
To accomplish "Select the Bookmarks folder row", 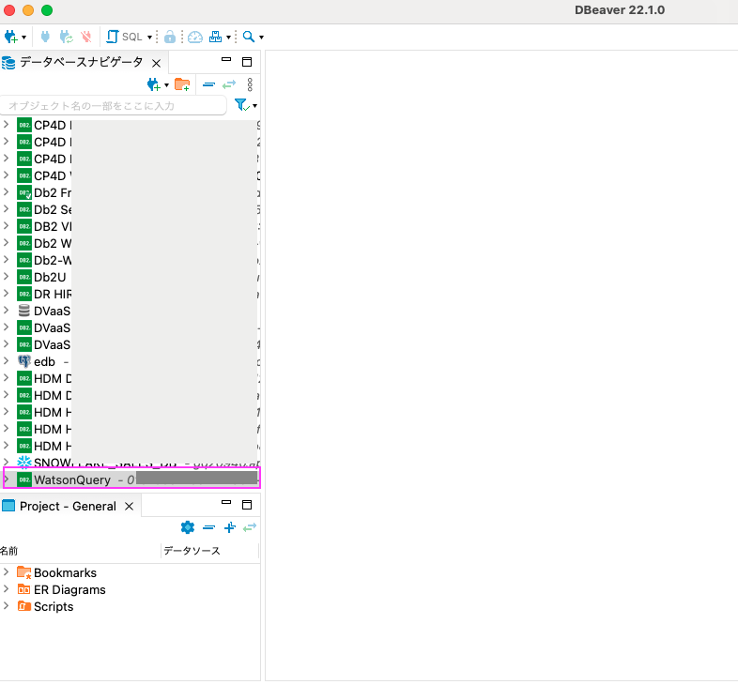I will (131, 573).
